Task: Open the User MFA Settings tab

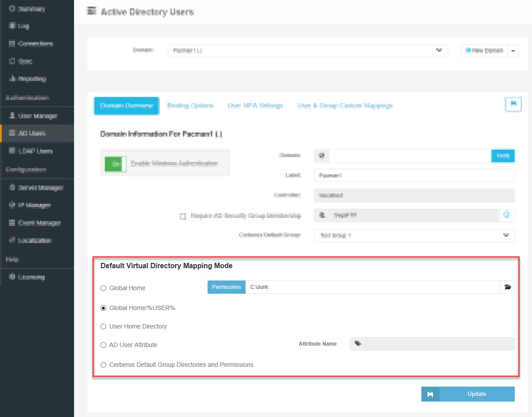Action: coord(255,106)
